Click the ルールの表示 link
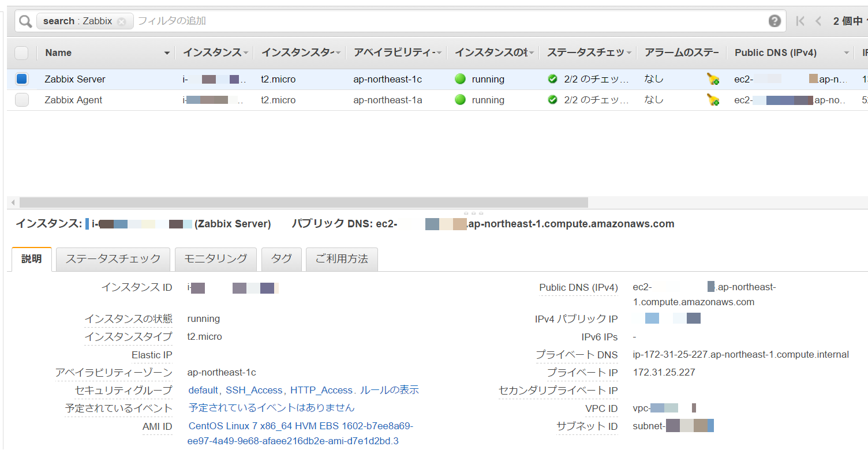868x450 pixels. coord(390,391)
